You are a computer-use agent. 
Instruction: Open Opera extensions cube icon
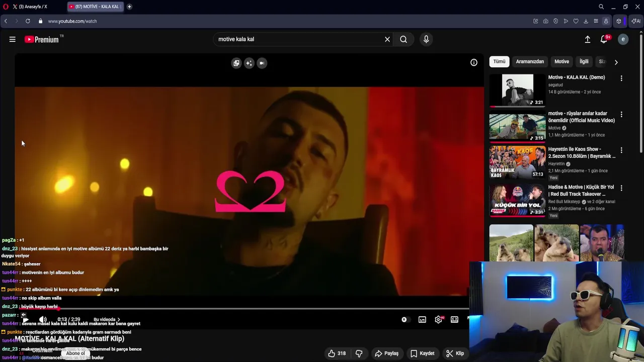click(x=619, y=21)
